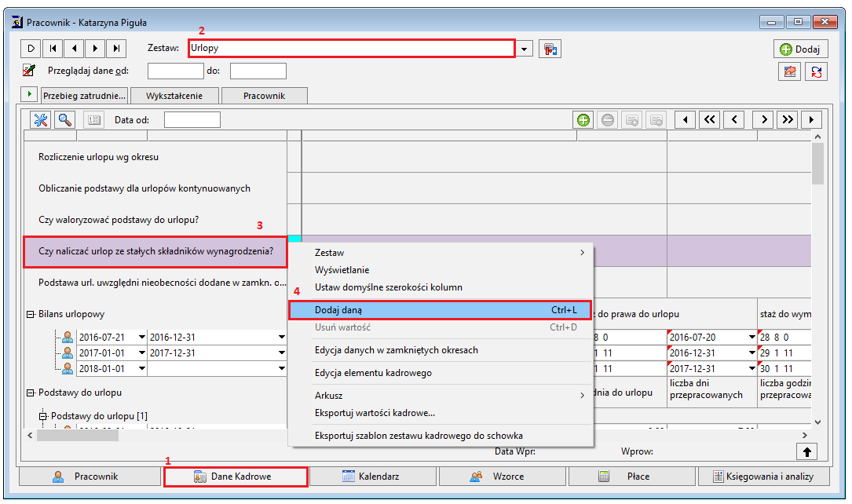
Task: Click the up arrow button near Wprow
Action: click(x=807, y=451)
